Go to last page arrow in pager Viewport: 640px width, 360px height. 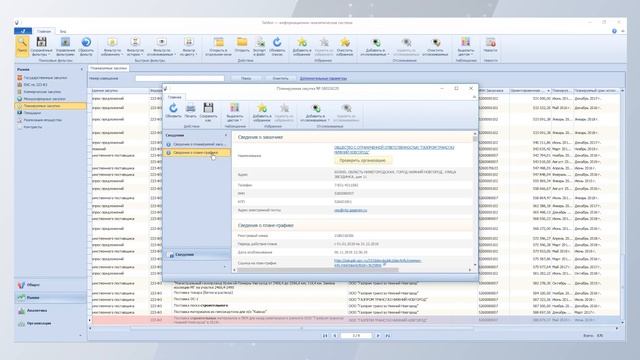click(387, 336)
